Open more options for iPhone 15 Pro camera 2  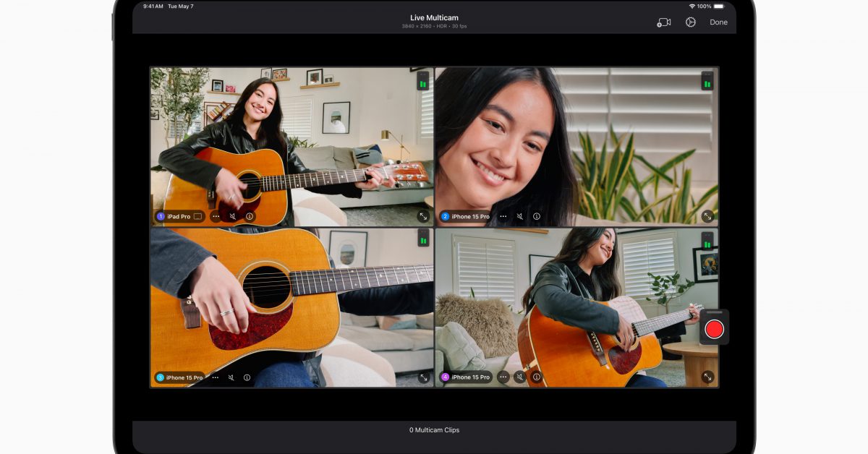(503, 216)
